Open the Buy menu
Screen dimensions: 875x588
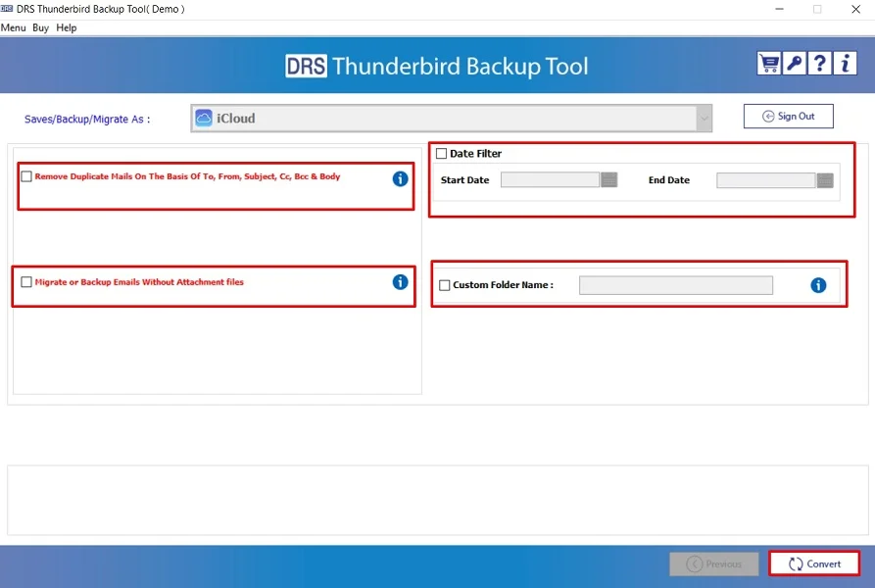39,27
